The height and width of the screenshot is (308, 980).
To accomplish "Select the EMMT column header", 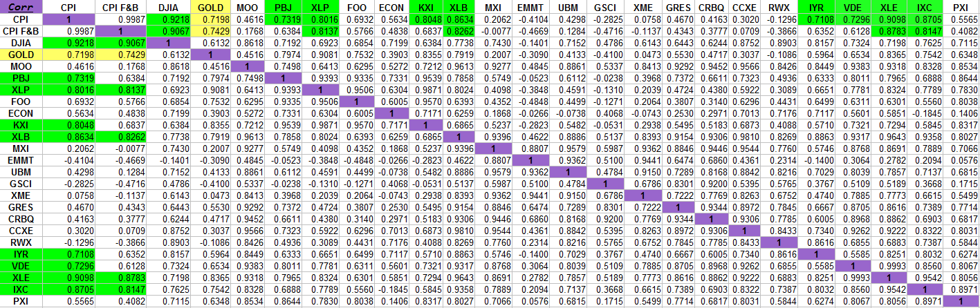I will point(531,6).
